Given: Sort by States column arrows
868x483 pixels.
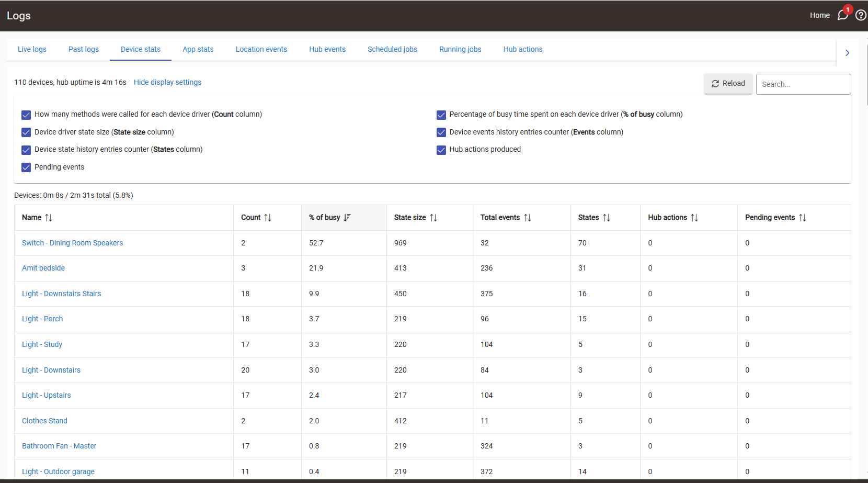Looking at the screenshot, I should point(607,218).
